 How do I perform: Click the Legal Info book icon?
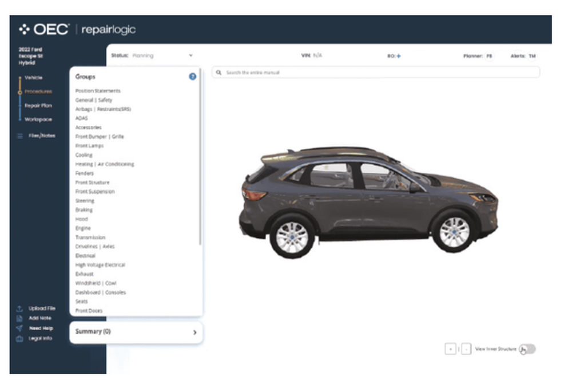(x=19, y=338)
